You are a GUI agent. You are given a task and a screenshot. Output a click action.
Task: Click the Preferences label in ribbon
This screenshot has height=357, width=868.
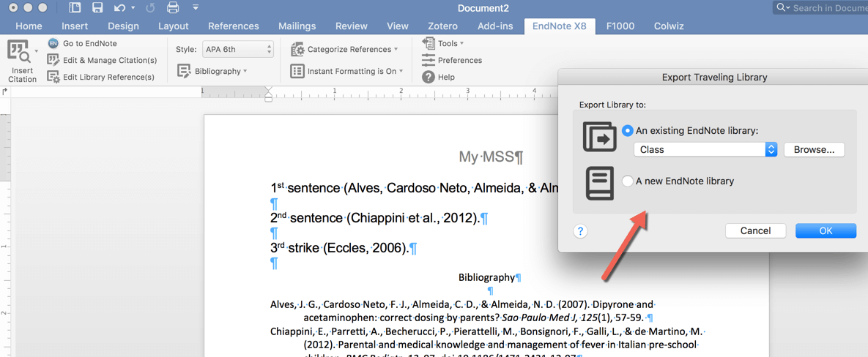tap(460, 60)
